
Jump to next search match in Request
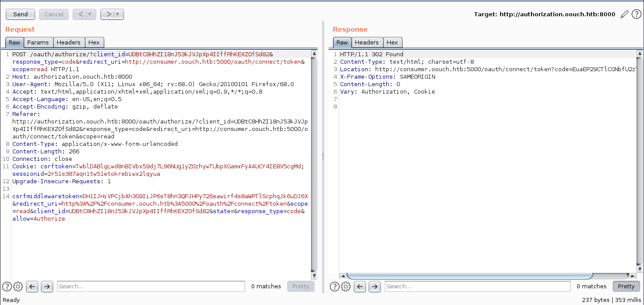tap(47, 287)
